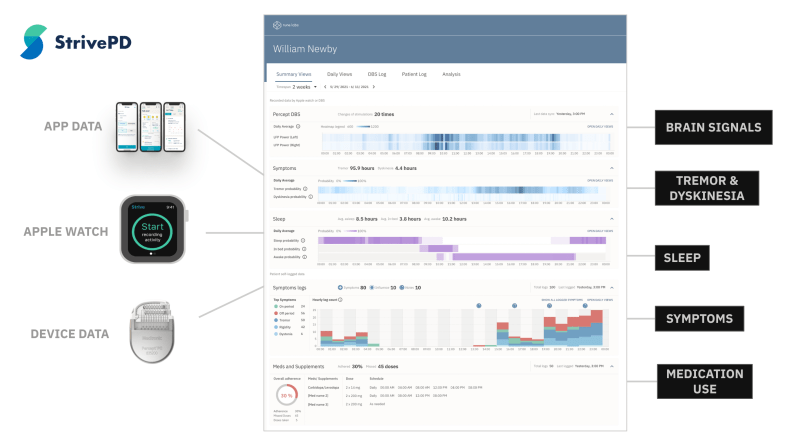The image size is (800, 448).
Task: Click the Symptoms probability legend gradient
Action: (350, 181)
